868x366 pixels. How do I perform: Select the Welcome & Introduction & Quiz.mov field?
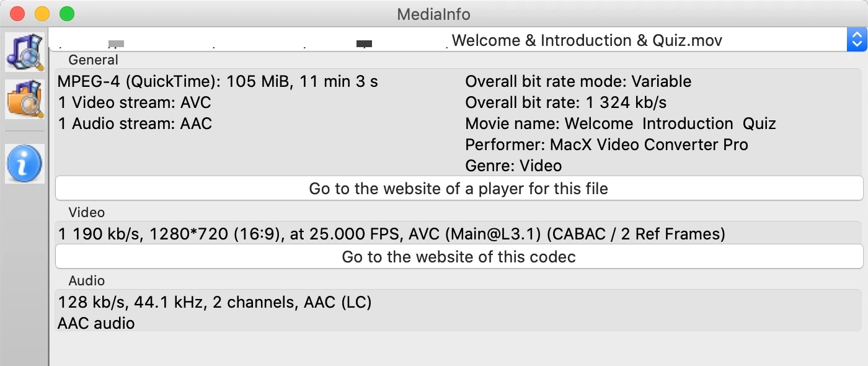(446, 41)
